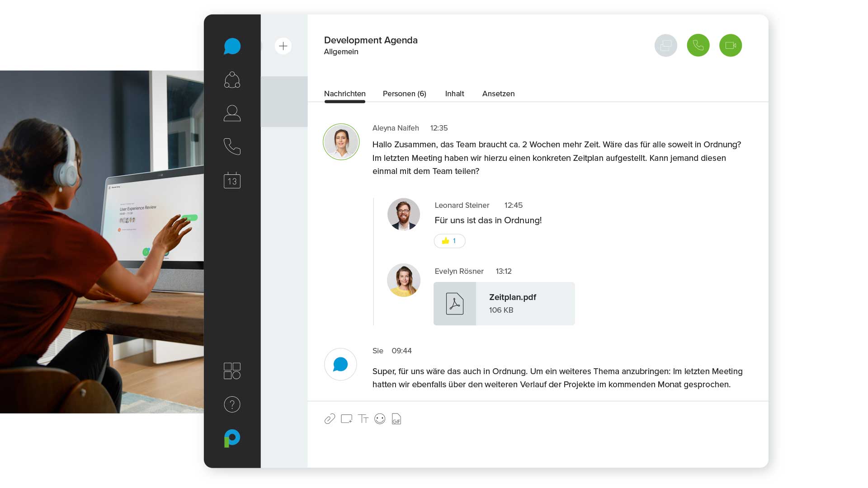Open the emoji picker smiley icon
Viewport: 868px width, 488px height.
(x=380, y=419)
